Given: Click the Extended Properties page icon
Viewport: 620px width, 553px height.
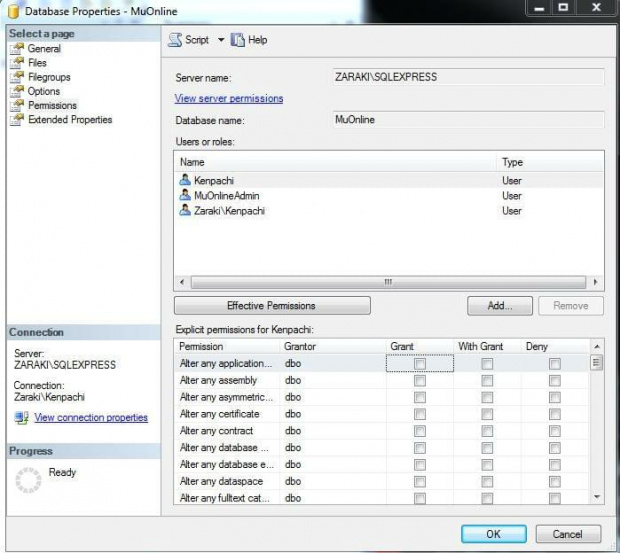Looking at the screenshot, I should point(16,120).
